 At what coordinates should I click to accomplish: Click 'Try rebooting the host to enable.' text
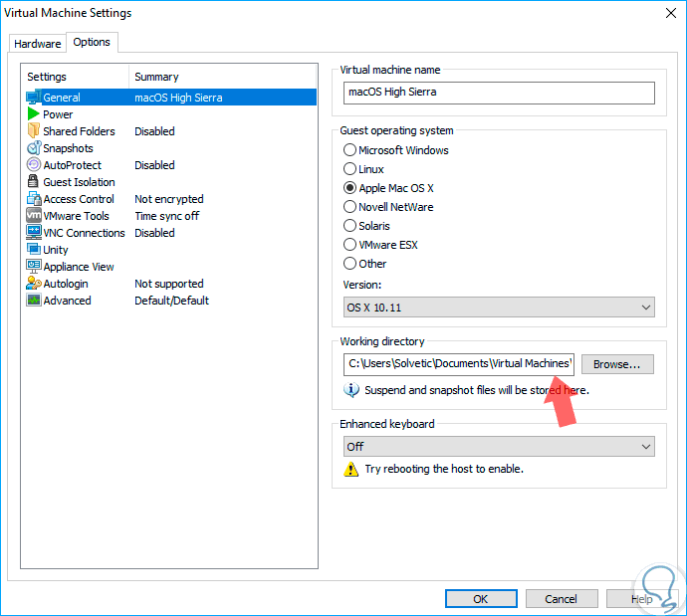[444, 469]
